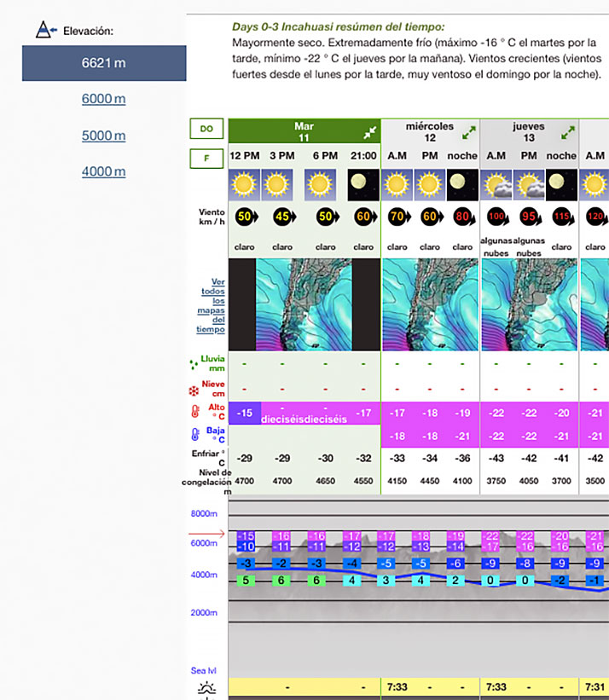This screenshot has height=700, width=609.
Task: Click the jueves A.M partly cloudy icon
Action: [496, 183]
